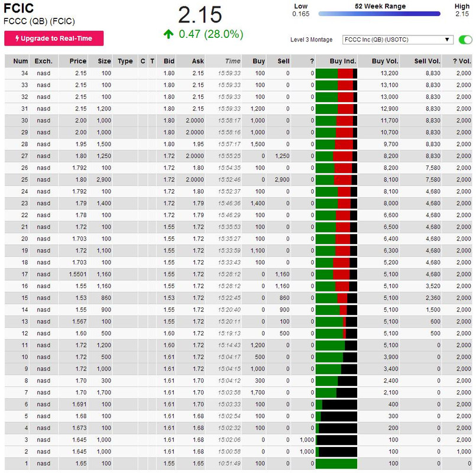Sort by the Exch. column header
The width and height of the screenshot is (476, 473).
click(x=43, y=61)
